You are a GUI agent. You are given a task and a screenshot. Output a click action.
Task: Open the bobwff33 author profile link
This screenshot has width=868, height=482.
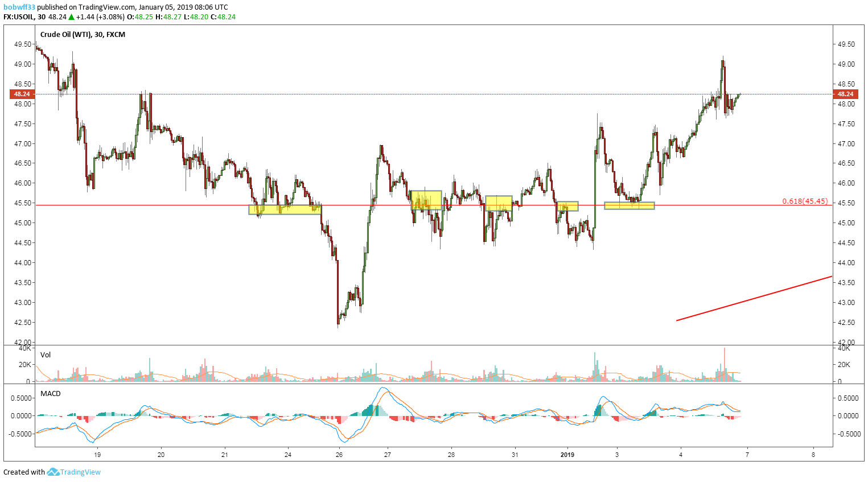point(19,7)
